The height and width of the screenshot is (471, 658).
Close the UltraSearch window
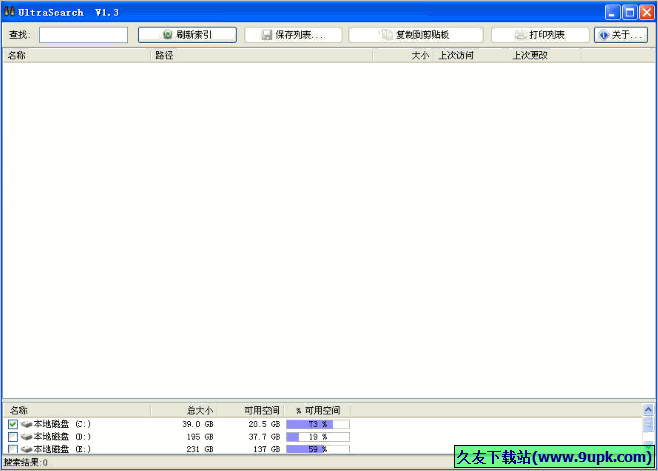click(x=647, y=12)
